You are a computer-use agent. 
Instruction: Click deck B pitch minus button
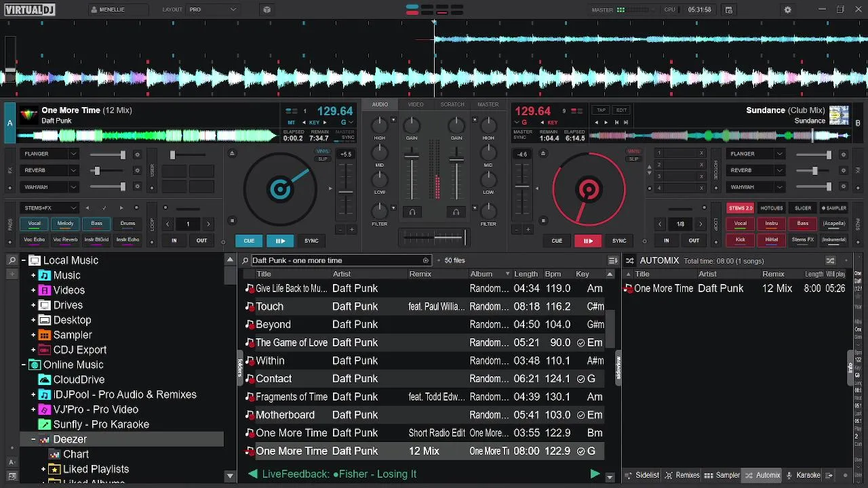[517, 230]
